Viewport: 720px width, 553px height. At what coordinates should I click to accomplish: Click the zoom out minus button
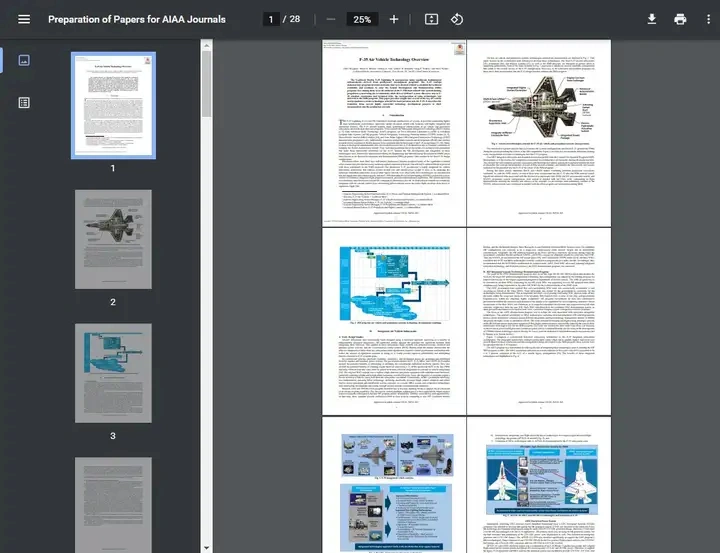pyautogui.click(x=331, y=19)
